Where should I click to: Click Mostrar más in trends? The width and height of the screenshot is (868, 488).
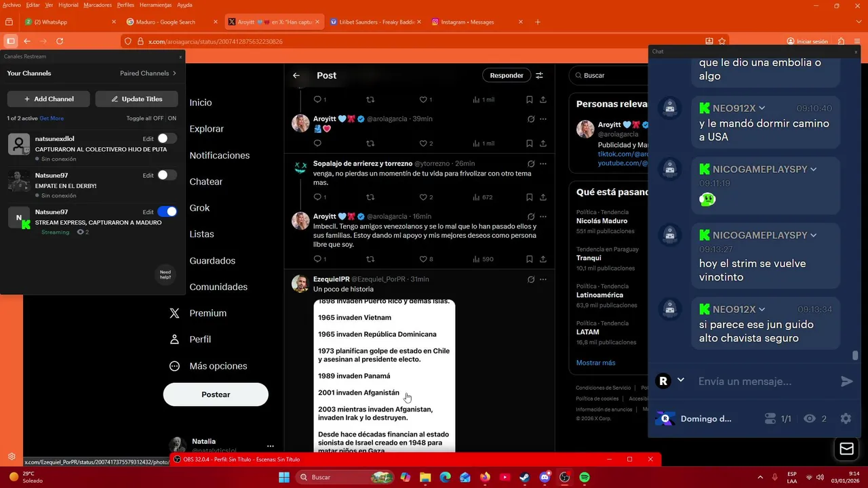pos(595,363)
